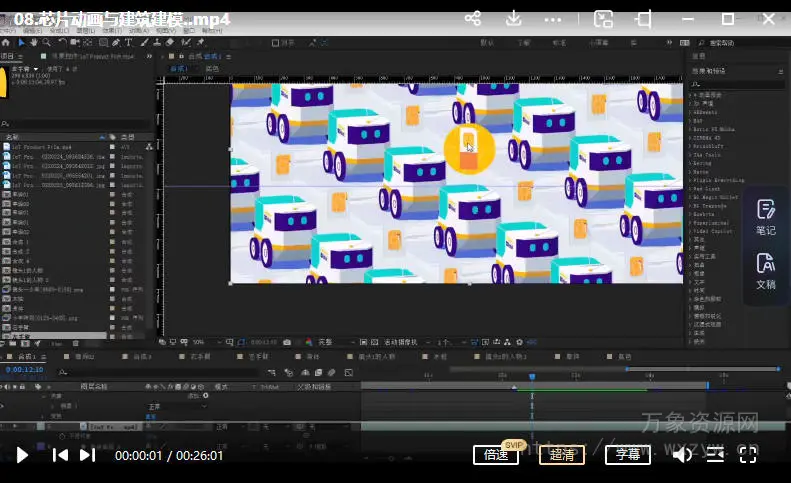Play the video
Screen dimensions: 791x483
(x=22, y=455)
